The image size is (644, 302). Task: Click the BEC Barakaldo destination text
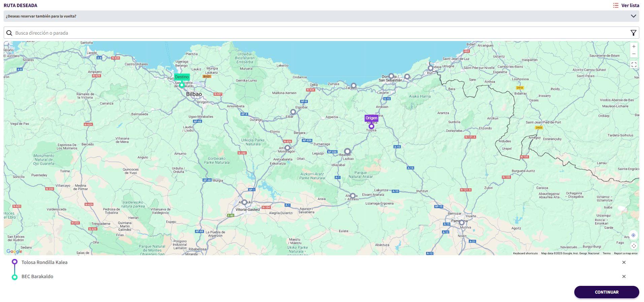pos(37,276)
